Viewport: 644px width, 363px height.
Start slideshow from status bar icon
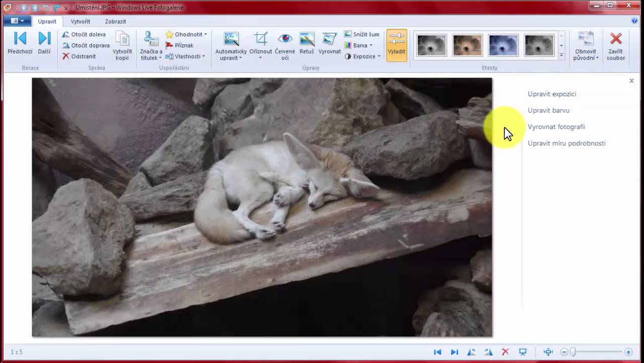(523, 352)
